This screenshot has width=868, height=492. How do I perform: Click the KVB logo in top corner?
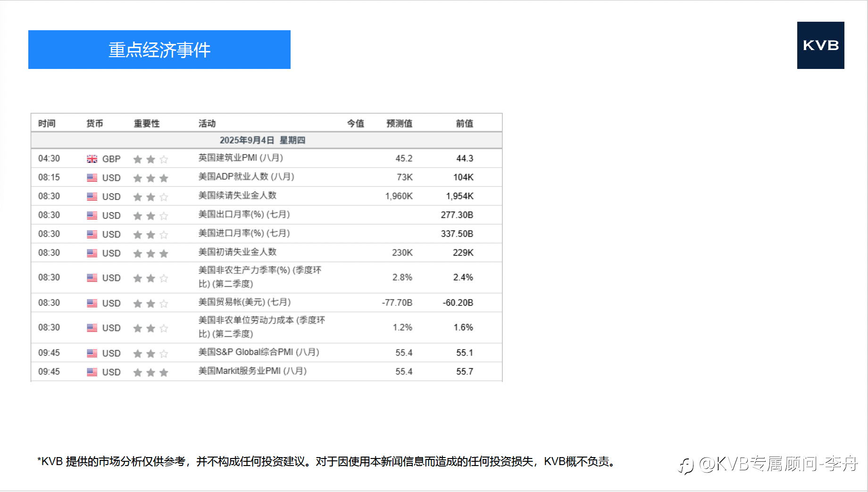tap(820, 45)
